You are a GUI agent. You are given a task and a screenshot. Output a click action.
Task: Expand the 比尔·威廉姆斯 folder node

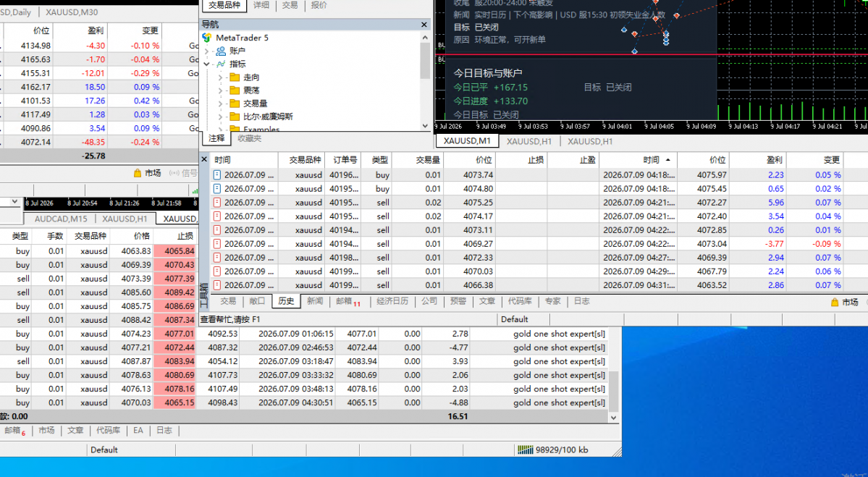[220, 117]
